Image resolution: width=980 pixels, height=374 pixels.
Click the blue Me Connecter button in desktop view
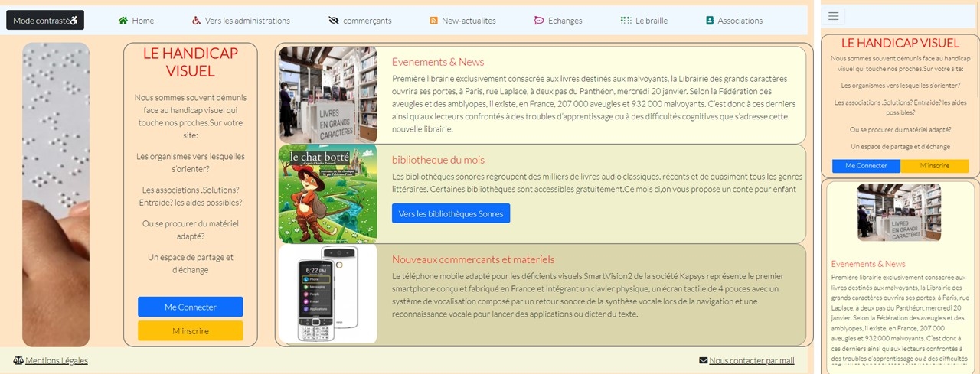click(x=191, y=307)
